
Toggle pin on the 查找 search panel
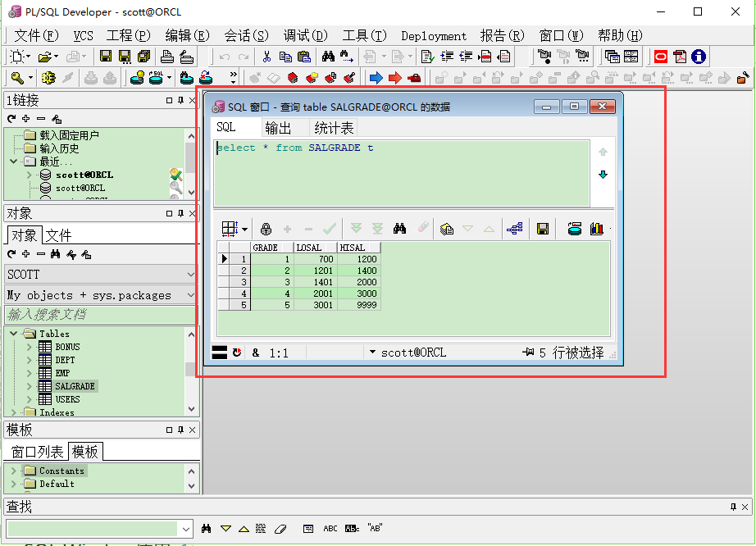[x=733, y=507]
